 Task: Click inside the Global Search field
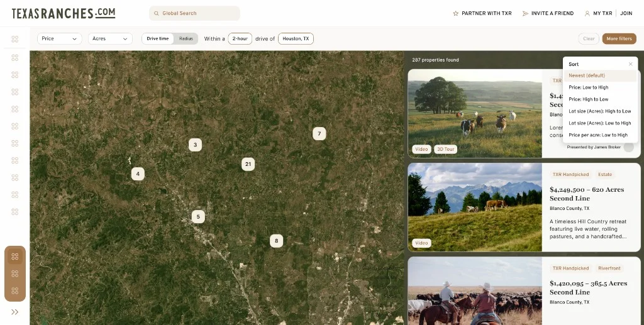click(195, 13)
